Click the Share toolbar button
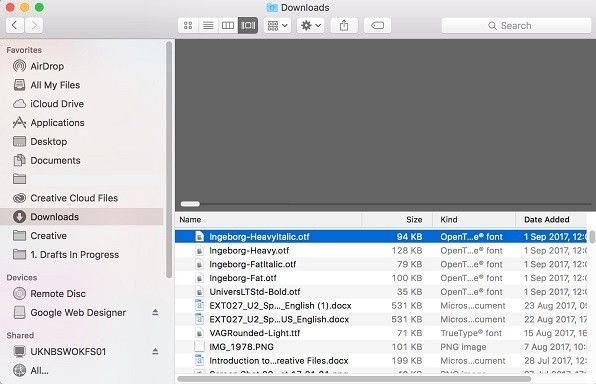 coord(344,25)
